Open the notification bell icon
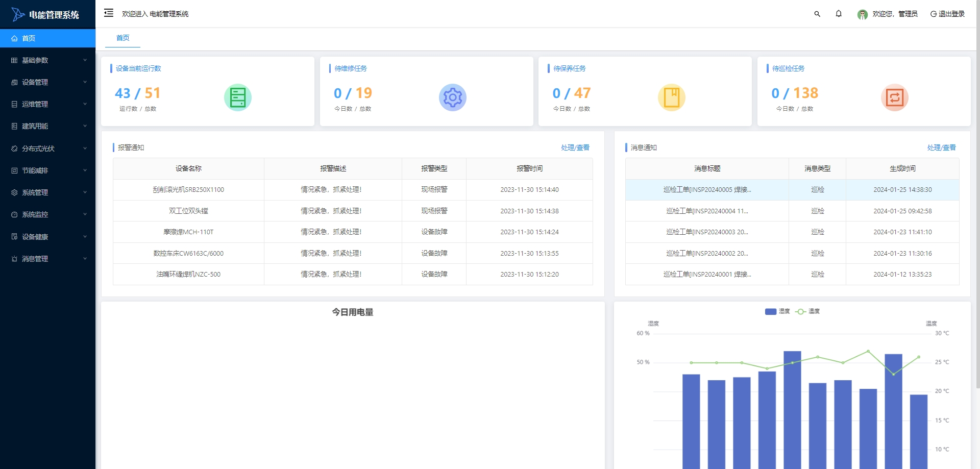This screenshot has width=980, height=469. point(839,14)
